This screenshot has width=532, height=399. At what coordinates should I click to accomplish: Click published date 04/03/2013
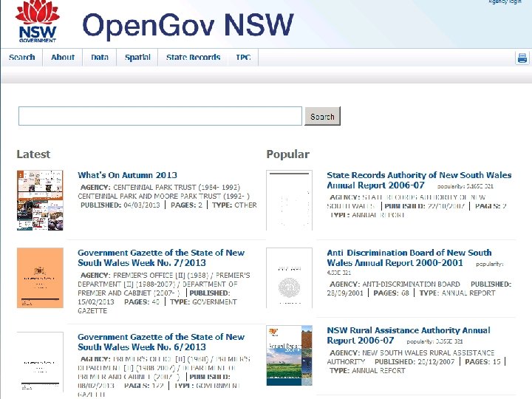point(141,205)
